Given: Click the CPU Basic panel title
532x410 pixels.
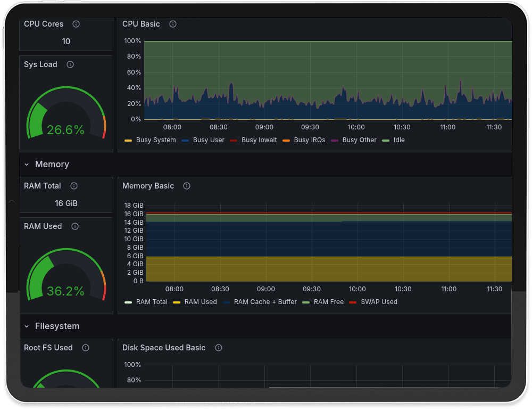Looking at the screenshot, I should (x=141, y=24).
